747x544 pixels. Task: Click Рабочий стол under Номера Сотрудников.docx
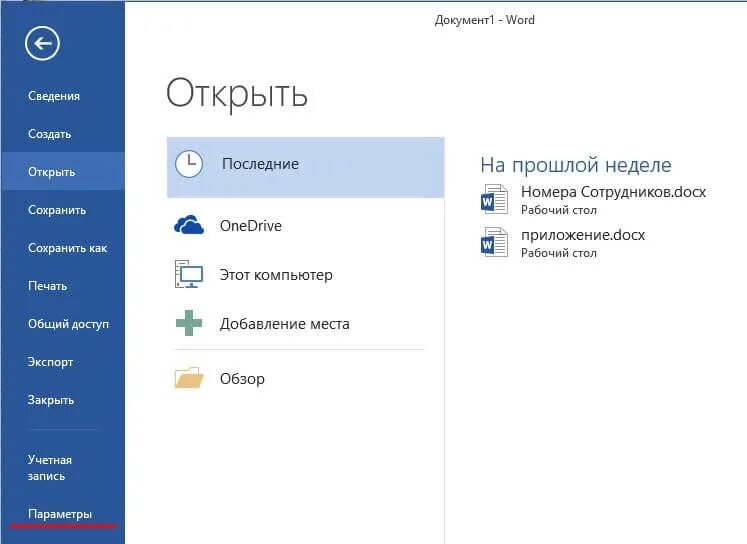coord(559,210)
